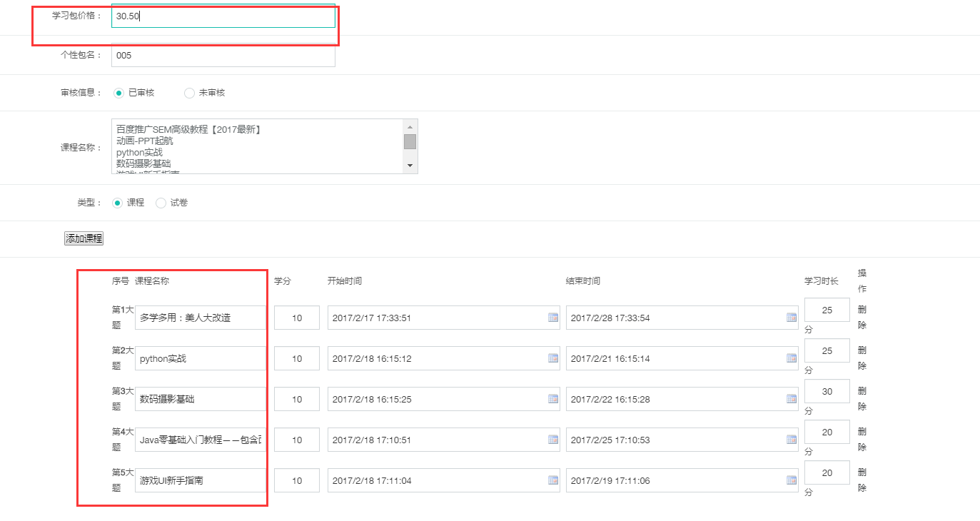The width and height of the screenshot is (980, 521).
Task: Open calendar for row 1 end time
Action: (x=792, y=318)
